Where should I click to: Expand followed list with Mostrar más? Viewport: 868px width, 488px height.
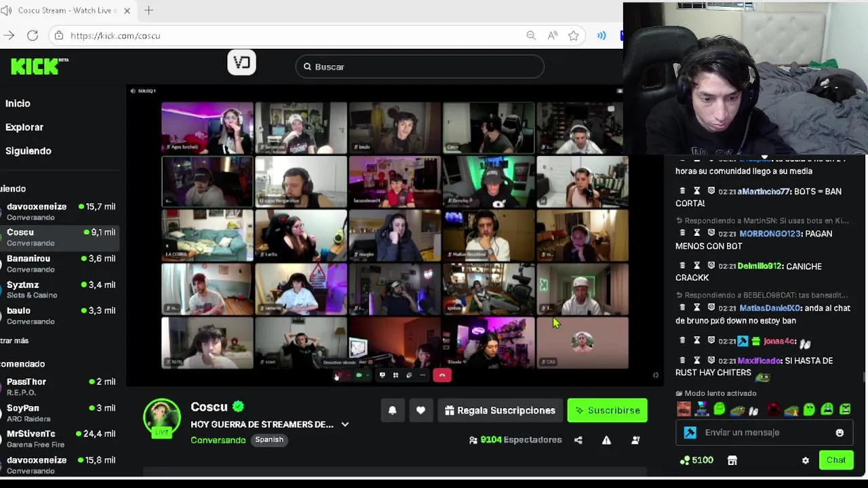(14, 340)
